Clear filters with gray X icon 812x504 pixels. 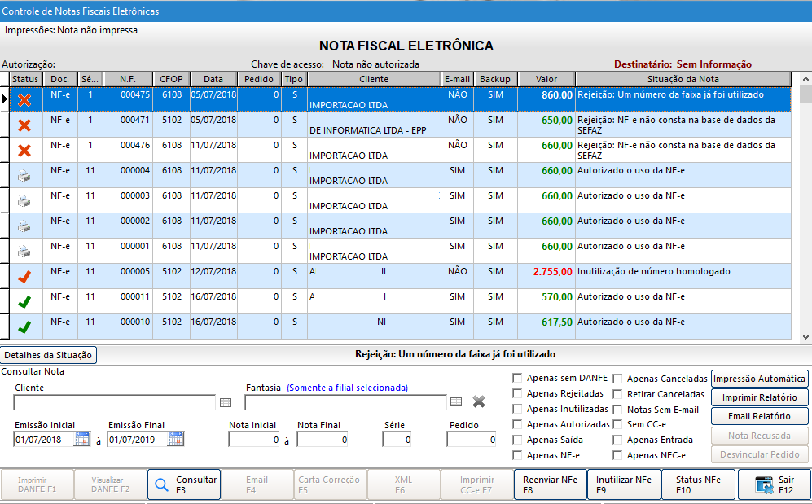(479, 401)
